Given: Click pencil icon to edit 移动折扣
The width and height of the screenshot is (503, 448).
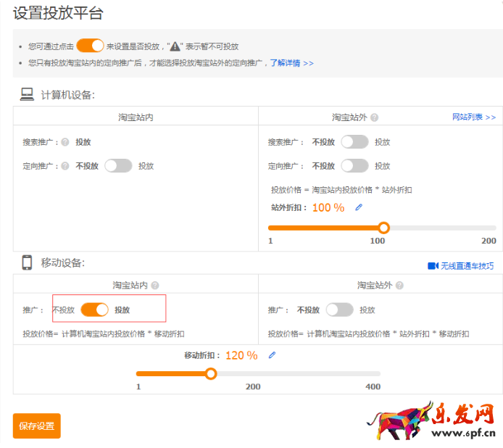Looking at the screenshot, I should [x=272, y=355].
